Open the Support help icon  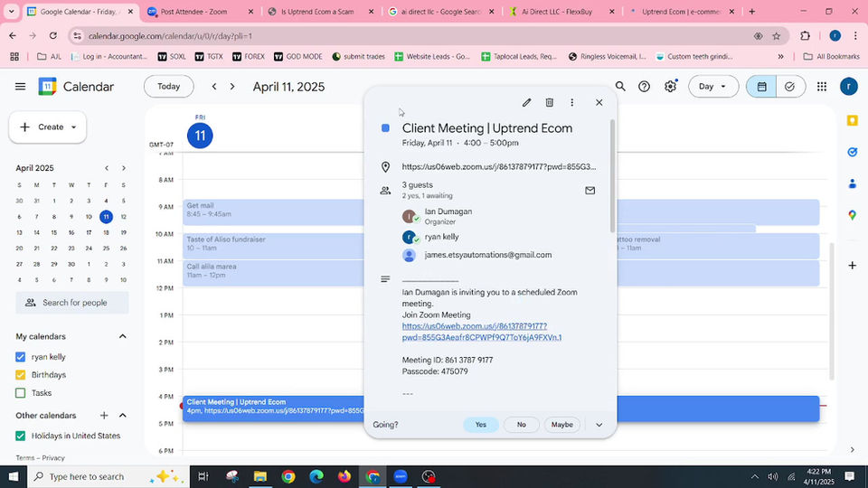(x=645, y=87)
